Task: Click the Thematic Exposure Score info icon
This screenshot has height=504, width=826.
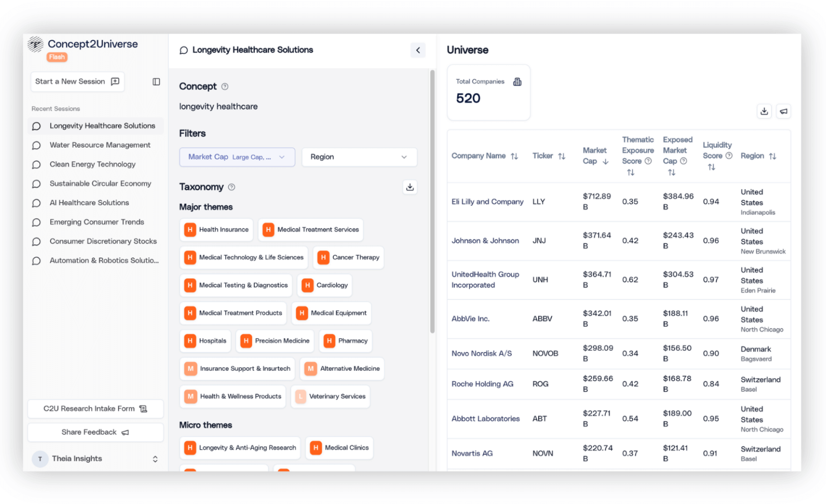Action: pos(648,161)
